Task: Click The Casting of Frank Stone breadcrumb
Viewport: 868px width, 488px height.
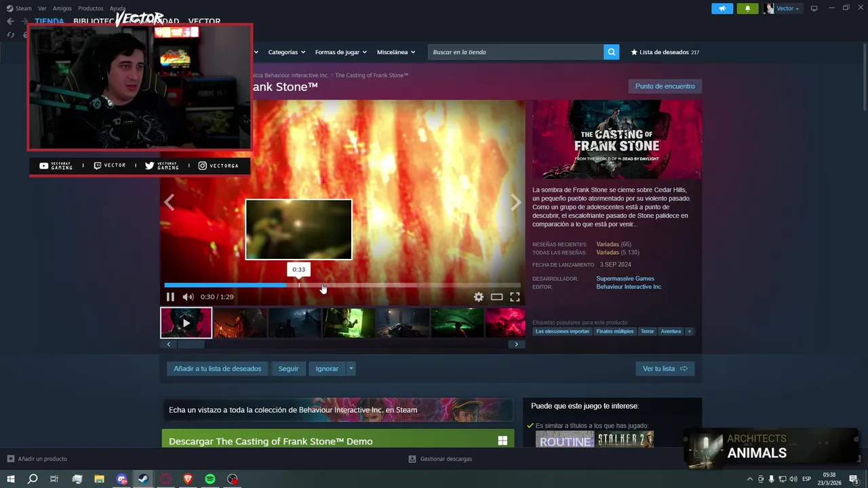Action: [372, 75]
